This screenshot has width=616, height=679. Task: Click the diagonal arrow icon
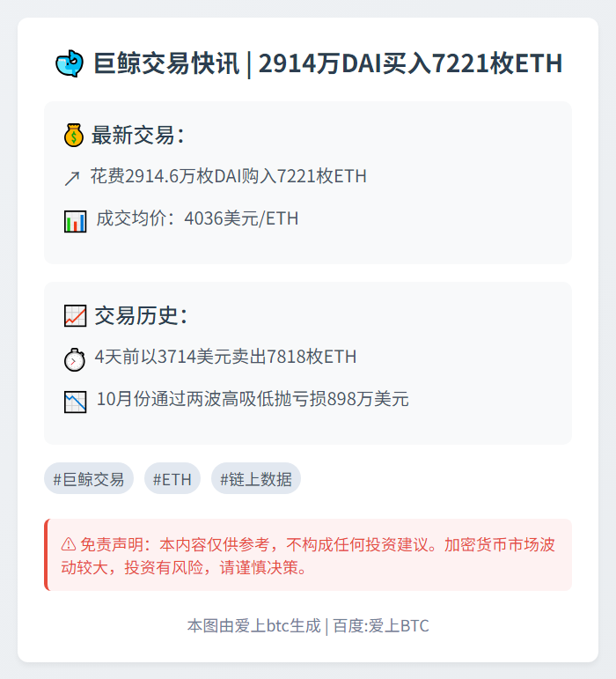[72, 178]
